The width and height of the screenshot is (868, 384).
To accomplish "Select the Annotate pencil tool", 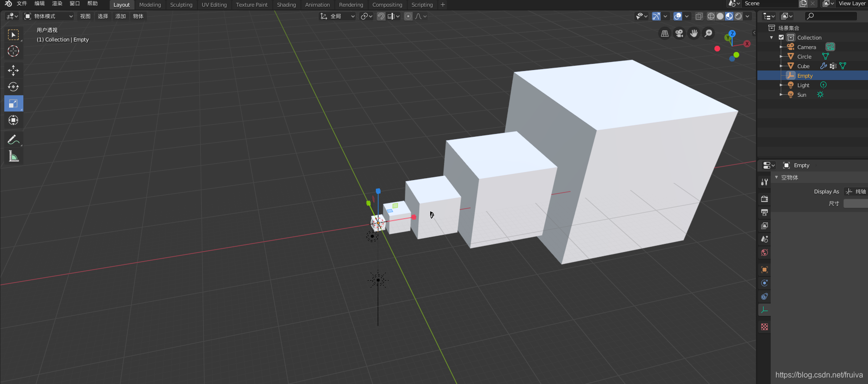I will click(x=13, y=140).
